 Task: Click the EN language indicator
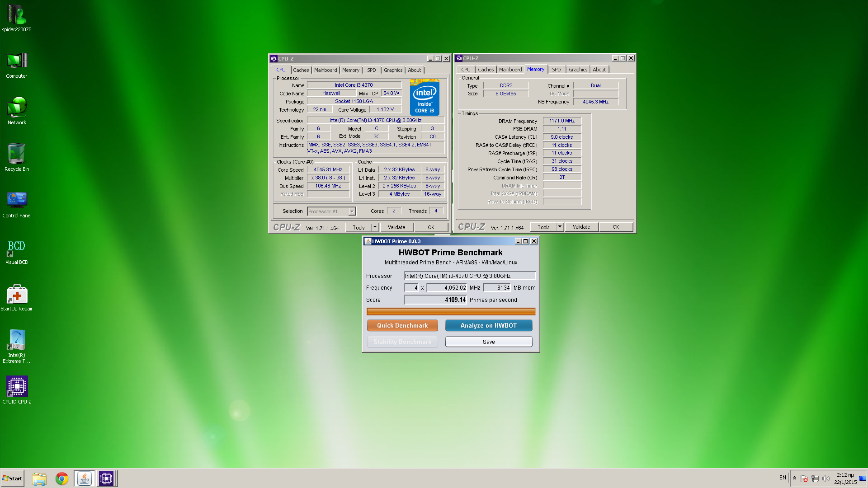click(x=783, y=478)
